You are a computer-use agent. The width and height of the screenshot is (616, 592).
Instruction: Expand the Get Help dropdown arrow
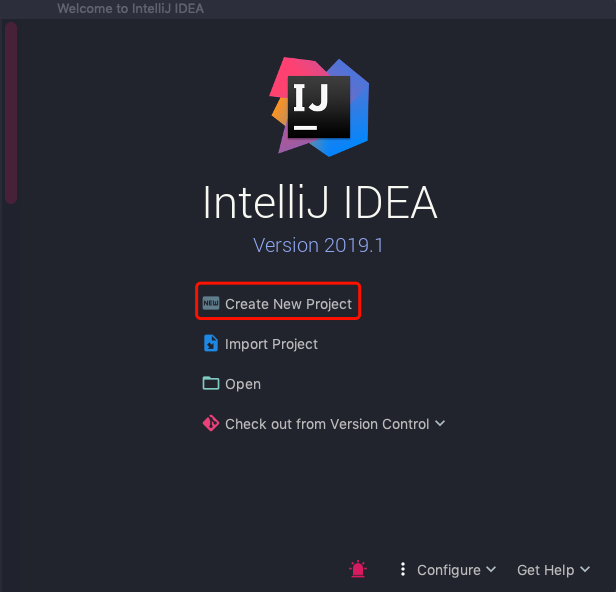[x=585, y=569]
